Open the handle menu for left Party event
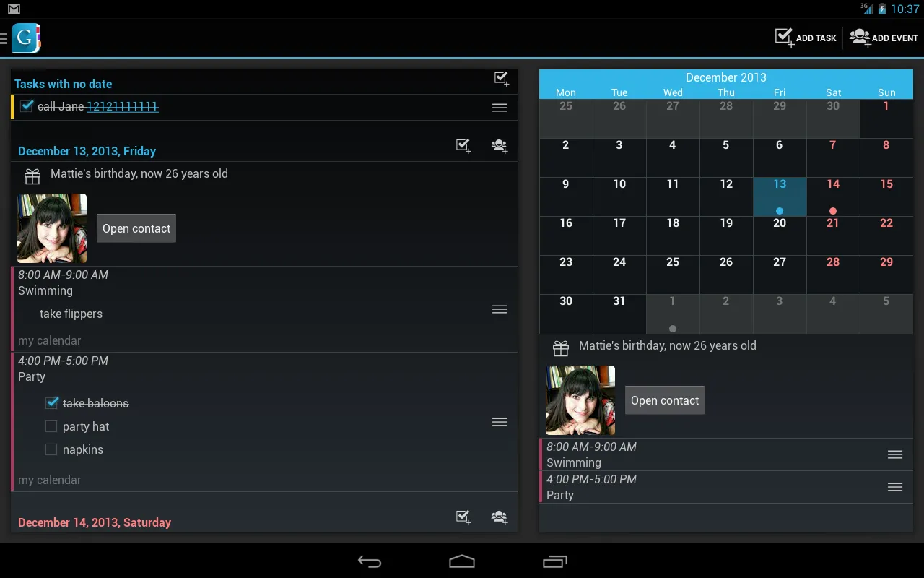 coord(500,422)
